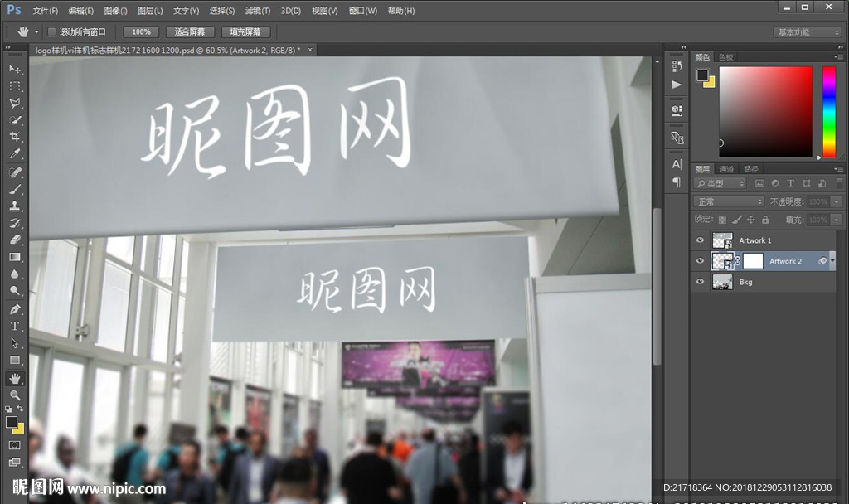Viewport: 849px width, 504px height.
Task: Toggle pixel layer filter
Action: click(x=759, y=183)
